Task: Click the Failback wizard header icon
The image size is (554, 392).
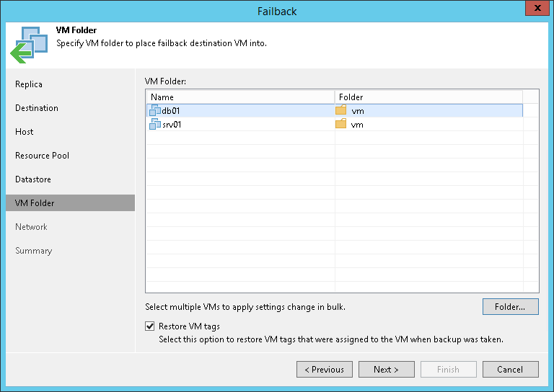Action: pyautogui.click(x=27, y=45)
